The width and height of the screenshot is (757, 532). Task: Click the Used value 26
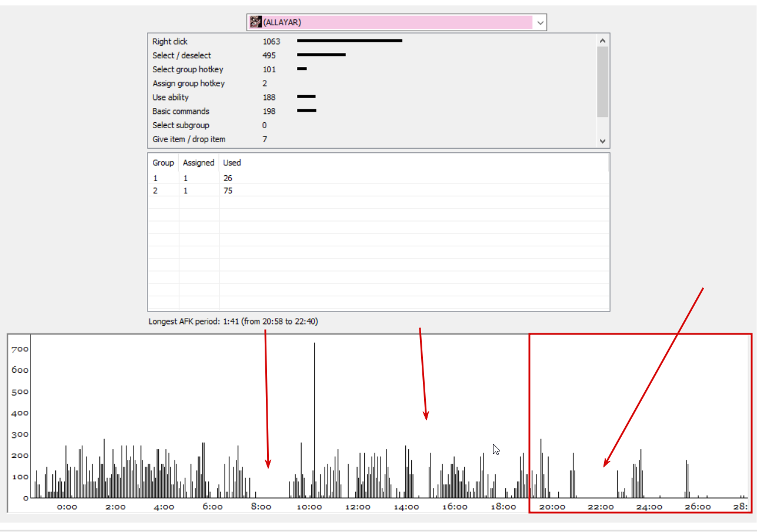(228, 178)
